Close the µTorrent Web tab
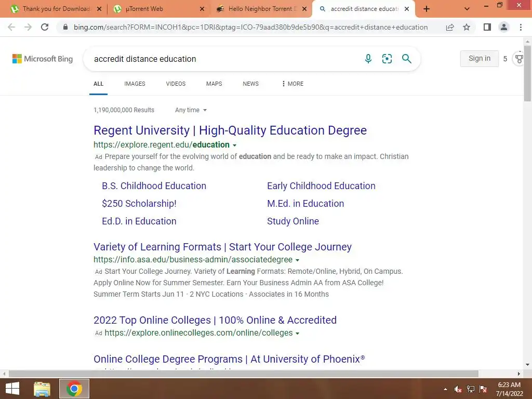This screenshot has height=399, width=532. (202, 9)
